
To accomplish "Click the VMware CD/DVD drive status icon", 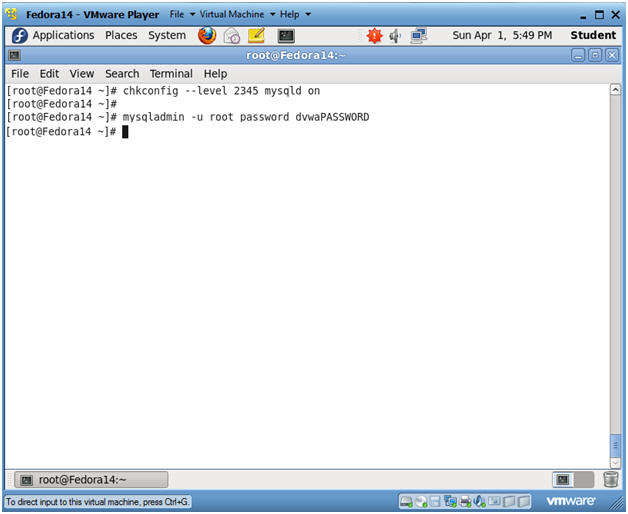I will click(x=421, y=502).
